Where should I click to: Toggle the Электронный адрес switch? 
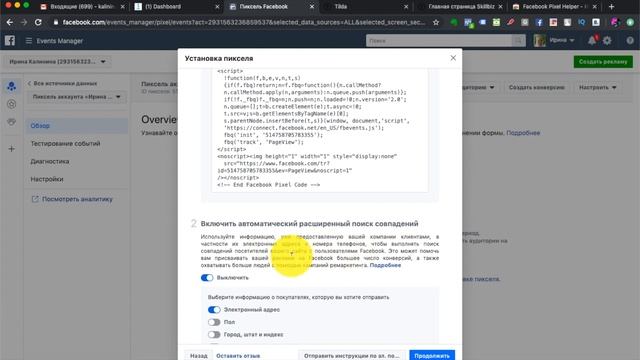click(214, 310)
